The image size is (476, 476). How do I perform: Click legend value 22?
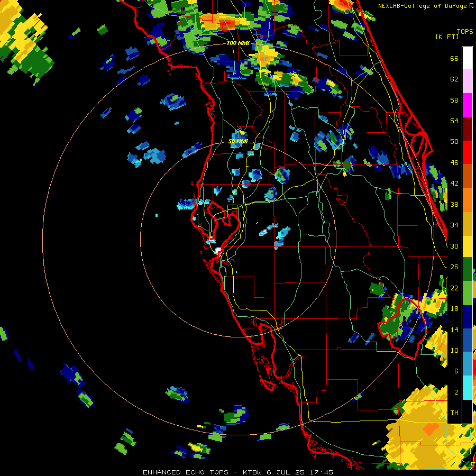(454, 288)
